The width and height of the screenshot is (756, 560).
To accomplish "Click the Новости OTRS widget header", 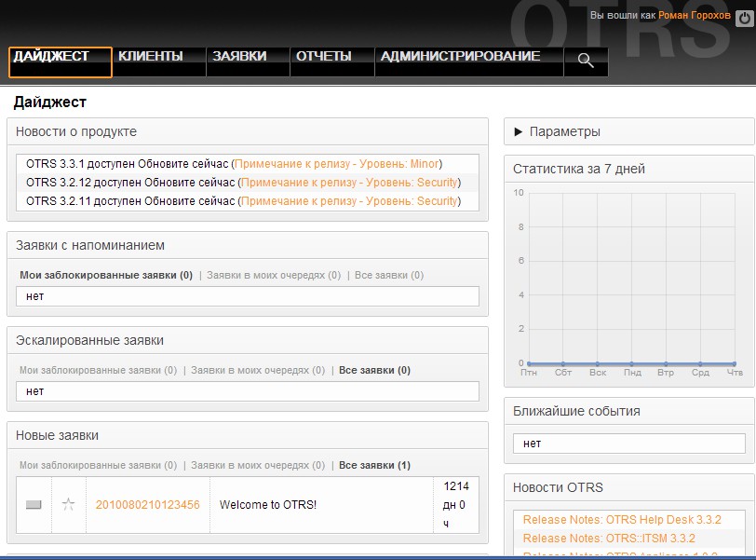I will 629,487.
